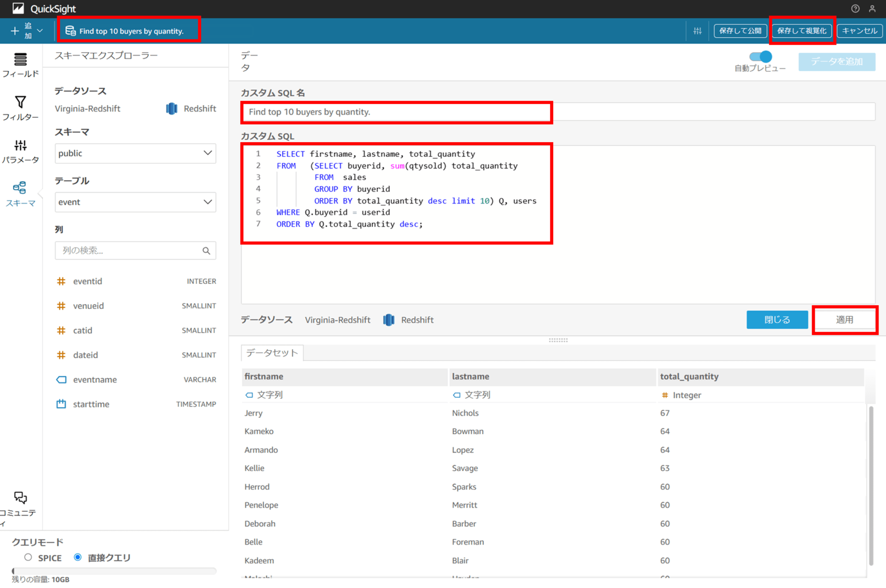Open the コミュニティ community chat icon
886x588 pixels.
[20, 497]
